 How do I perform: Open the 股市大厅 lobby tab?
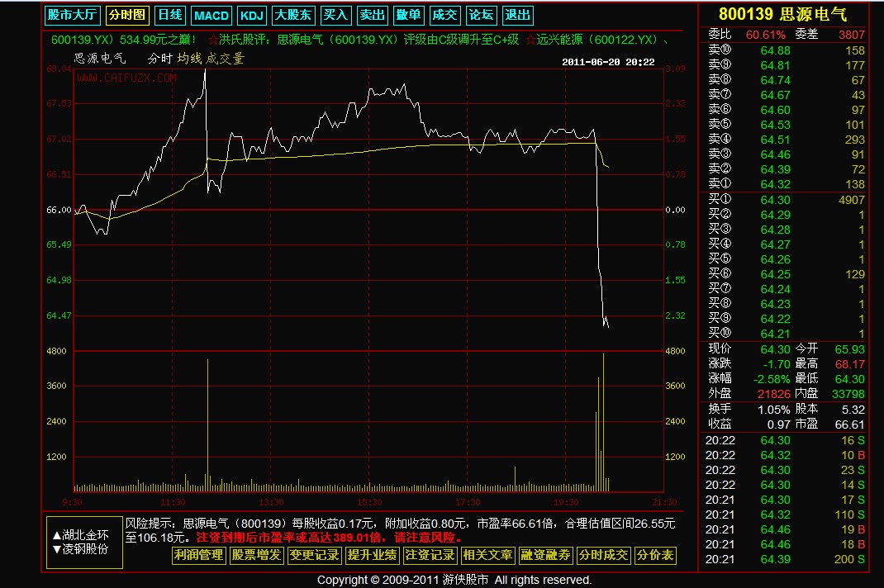(72, 15)
